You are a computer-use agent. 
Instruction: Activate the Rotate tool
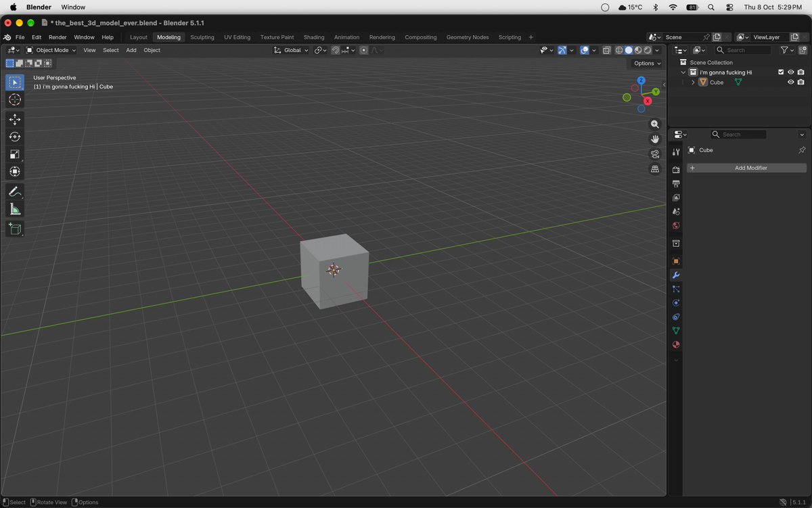(x=15, y=137)
